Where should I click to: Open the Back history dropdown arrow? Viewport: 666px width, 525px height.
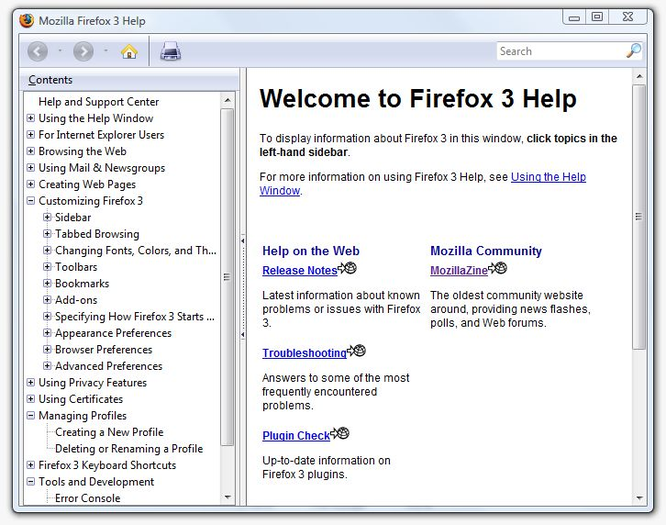60,51
